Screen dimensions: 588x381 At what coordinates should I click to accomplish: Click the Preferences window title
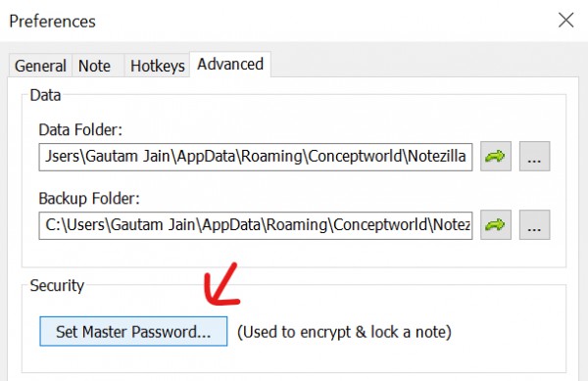coord(53,22)
